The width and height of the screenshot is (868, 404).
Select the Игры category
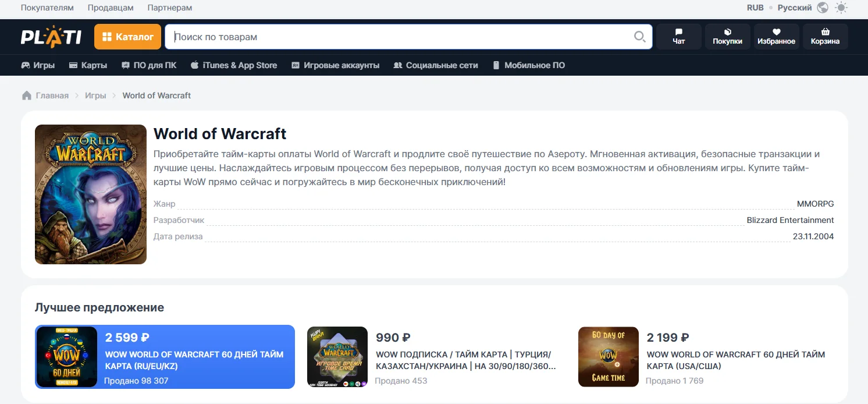click(x=38, y=65)
